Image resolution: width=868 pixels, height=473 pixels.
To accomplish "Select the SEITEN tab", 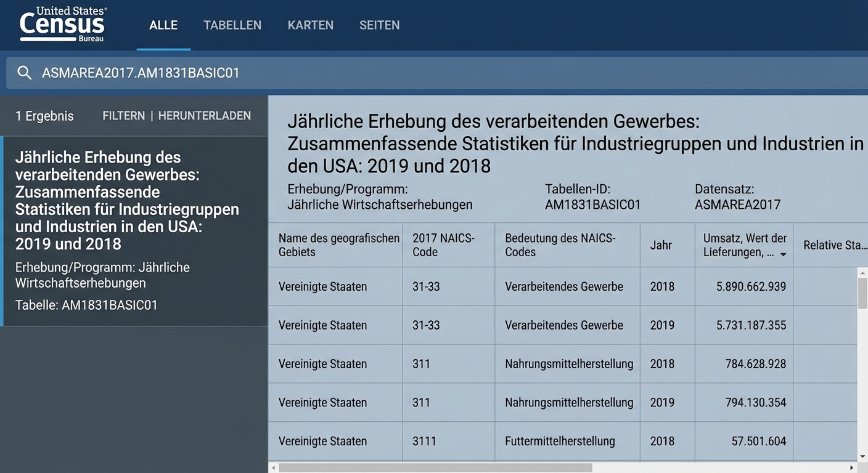I will point(379,25).
